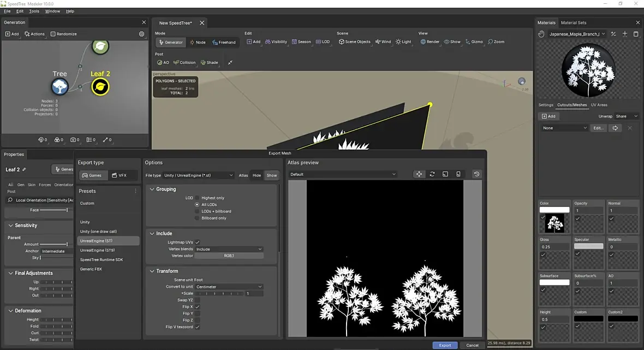Switch to Material Sets tab
This screenshot has width=644, height=350.
point(574,22)
